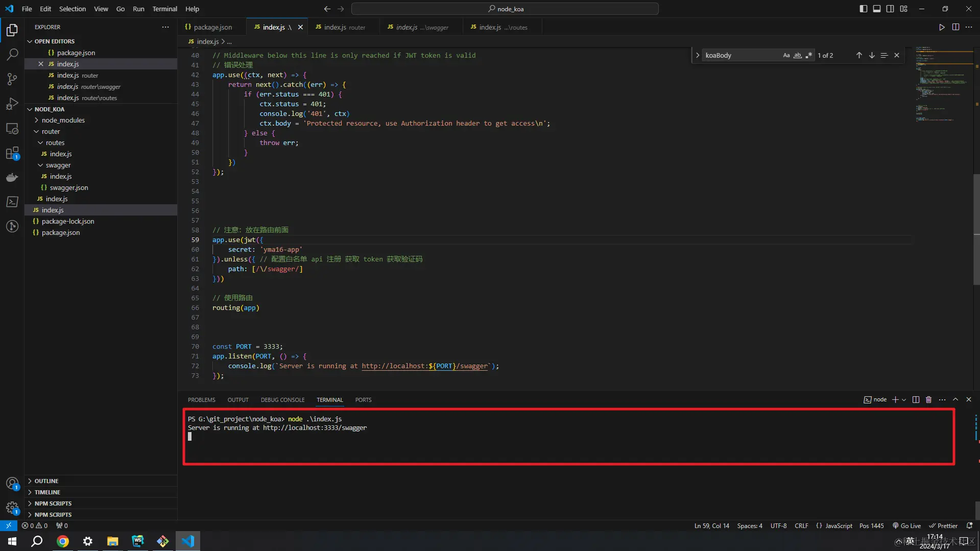The image size is (980, 551).
Task: Switch to the package.json editor tab
Action: point(212,27)
